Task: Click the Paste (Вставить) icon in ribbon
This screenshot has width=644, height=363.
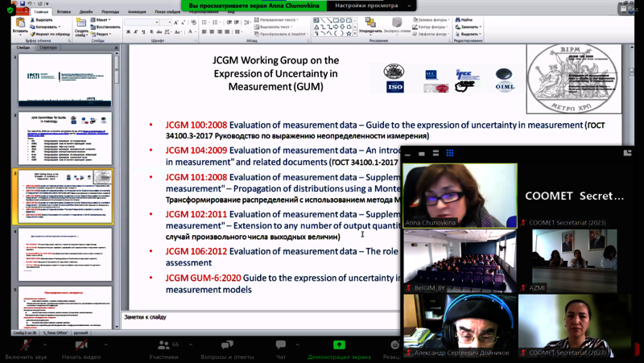Action: [20, 24]
